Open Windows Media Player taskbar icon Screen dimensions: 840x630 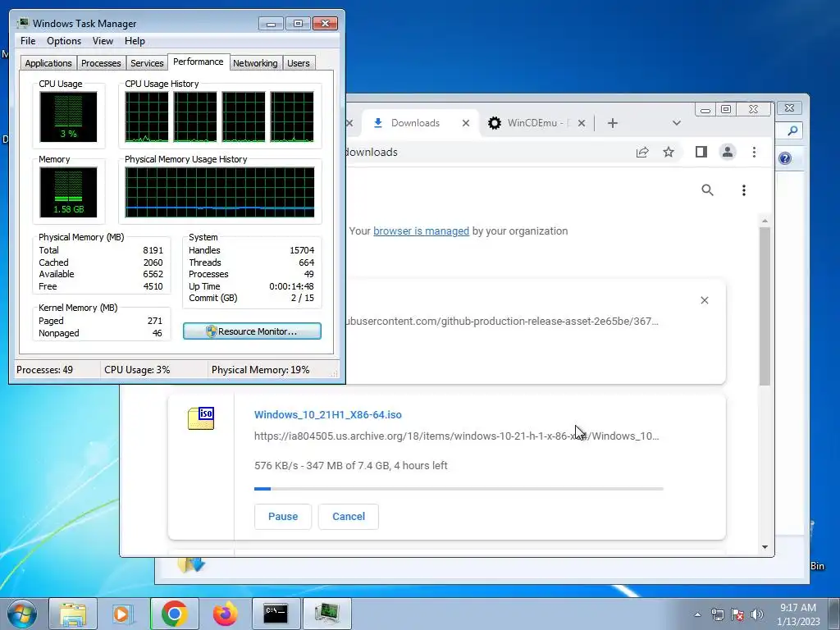click(123, 614)
